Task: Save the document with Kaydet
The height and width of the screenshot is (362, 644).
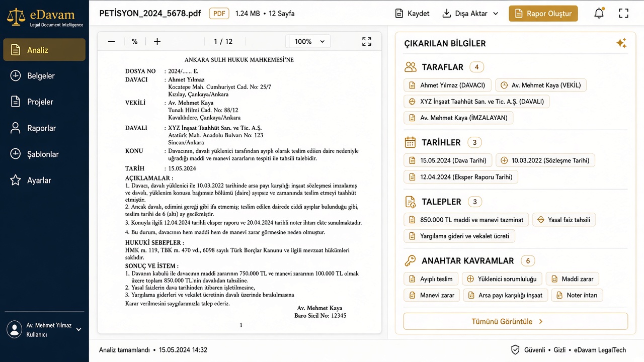Action: [x=412, y=14]
